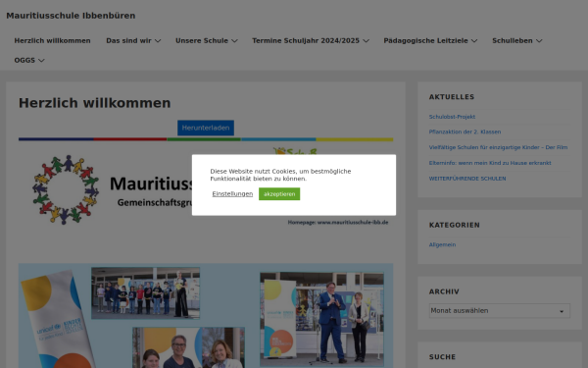Screen dimensions: 588x368
Task: Open Allgemein category link
Action: (x=442, y=244)
